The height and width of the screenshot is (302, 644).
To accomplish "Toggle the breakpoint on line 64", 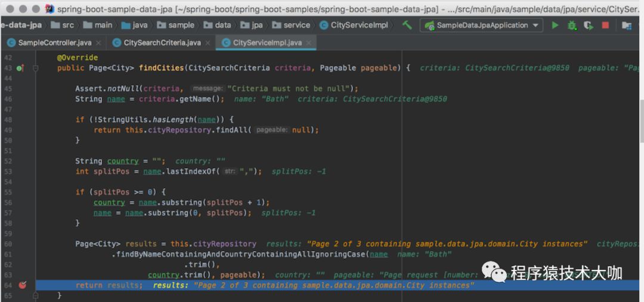I will [x=23, y=285].
